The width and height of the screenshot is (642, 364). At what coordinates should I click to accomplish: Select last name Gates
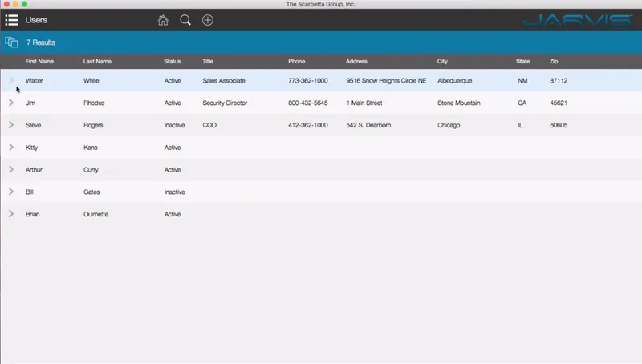pyautogui.click(x=91, y=192)
